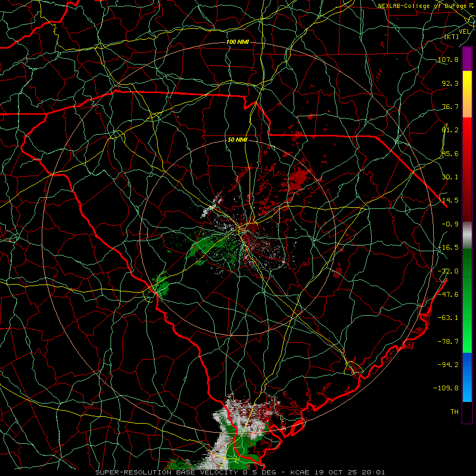Viewport: 476px width, 476px height.
Task: Click the -94.2 legend value
Action: pos(448,364)
